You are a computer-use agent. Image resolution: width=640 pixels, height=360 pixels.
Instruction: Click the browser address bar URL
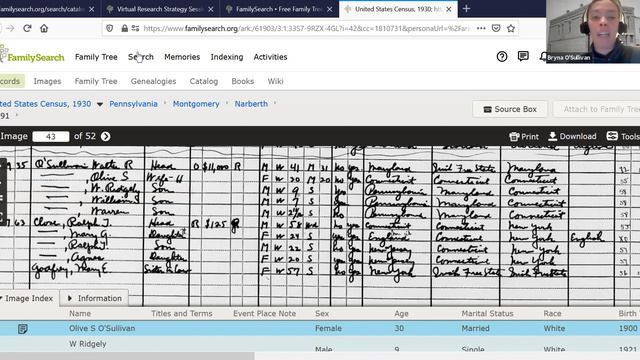pyautogui.click(x=307, y=28)
